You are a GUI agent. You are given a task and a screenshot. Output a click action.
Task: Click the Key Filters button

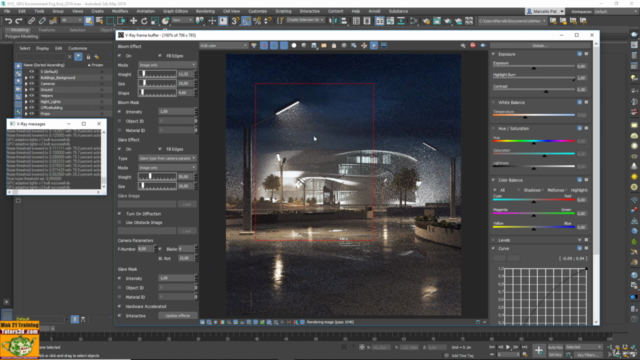coord(588,355)
